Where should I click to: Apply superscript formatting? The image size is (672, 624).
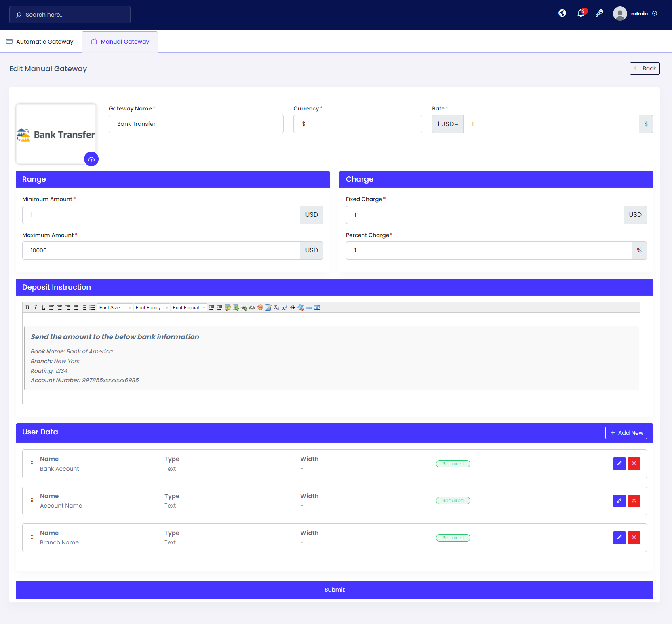[x=284, y=307]
